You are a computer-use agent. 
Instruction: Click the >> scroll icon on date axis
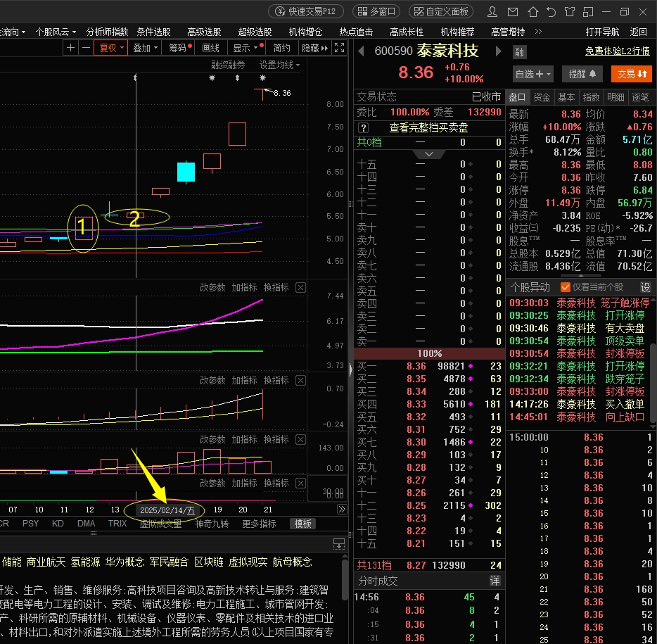pyautogui.click(x=342, y=510)
